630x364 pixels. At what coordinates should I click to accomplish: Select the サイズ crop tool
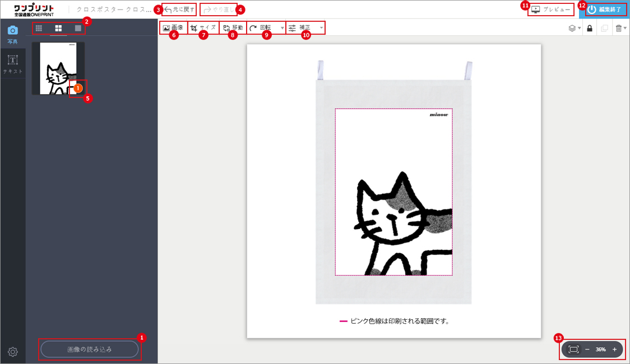(203, 27)
